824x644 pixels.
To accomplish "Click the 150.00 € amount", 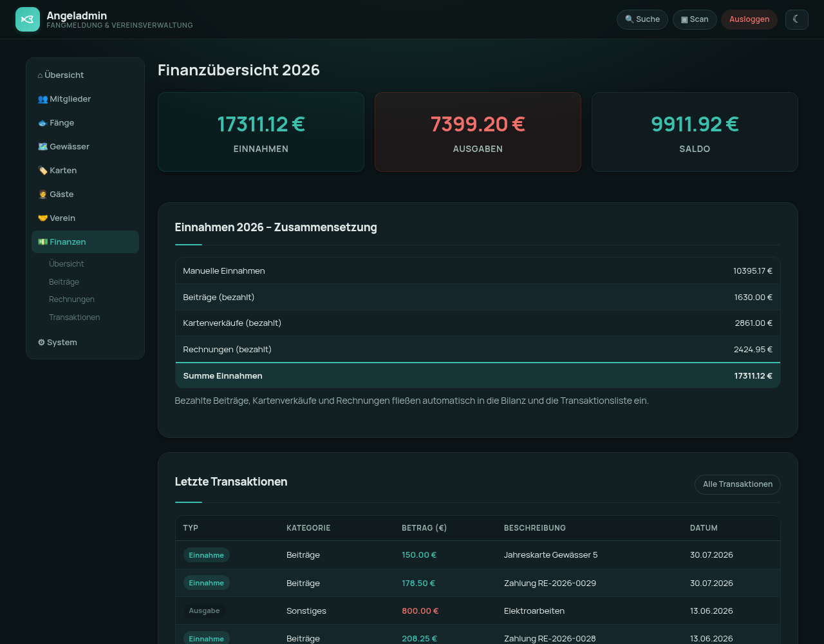I will click(419, 555).
